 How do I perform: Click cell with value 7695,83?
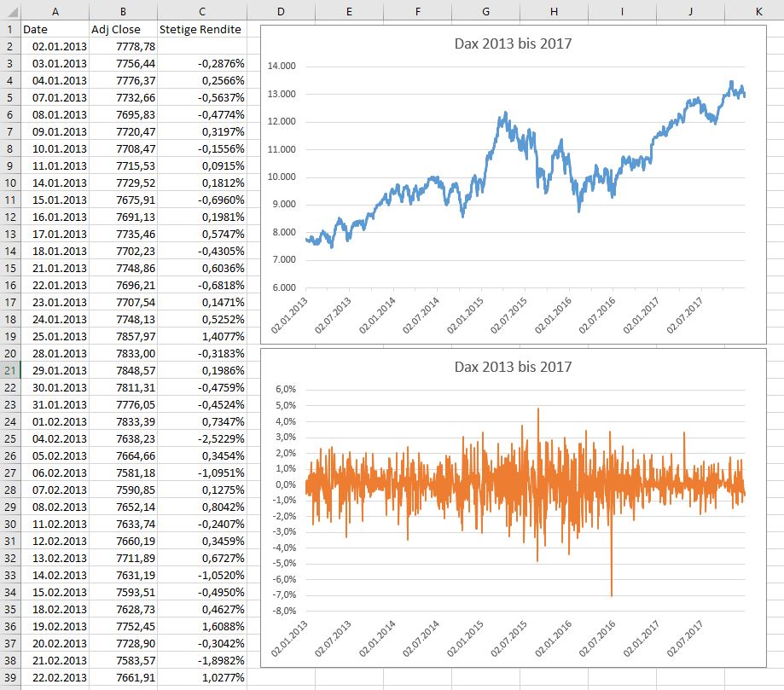pos(123,114)
